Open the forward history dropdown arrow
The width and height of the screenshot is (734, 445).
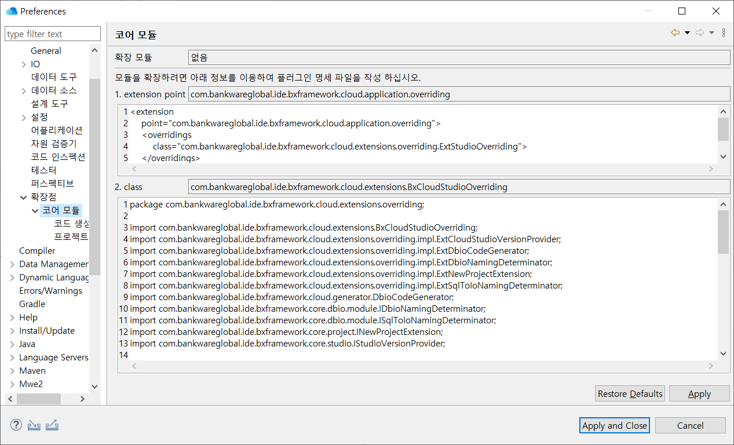(x=712, y=33)
